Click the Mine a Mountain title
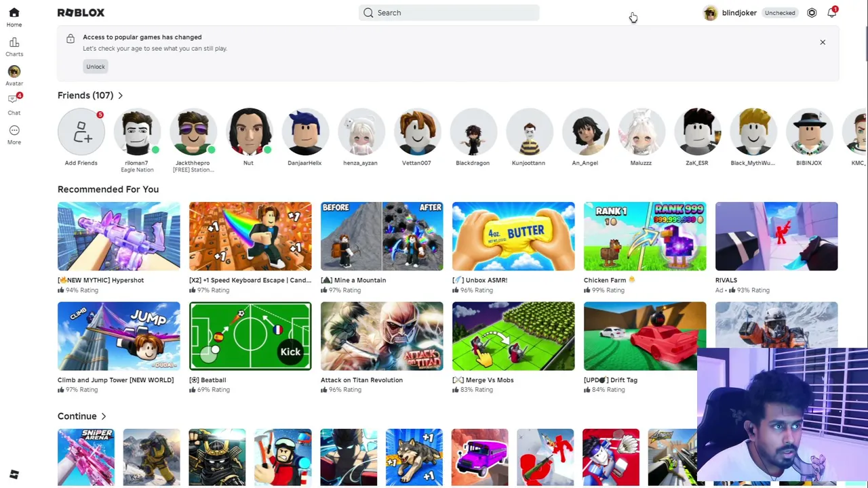Screen dimensions: 868x488 pyautogui.click(x=353, y=280)
